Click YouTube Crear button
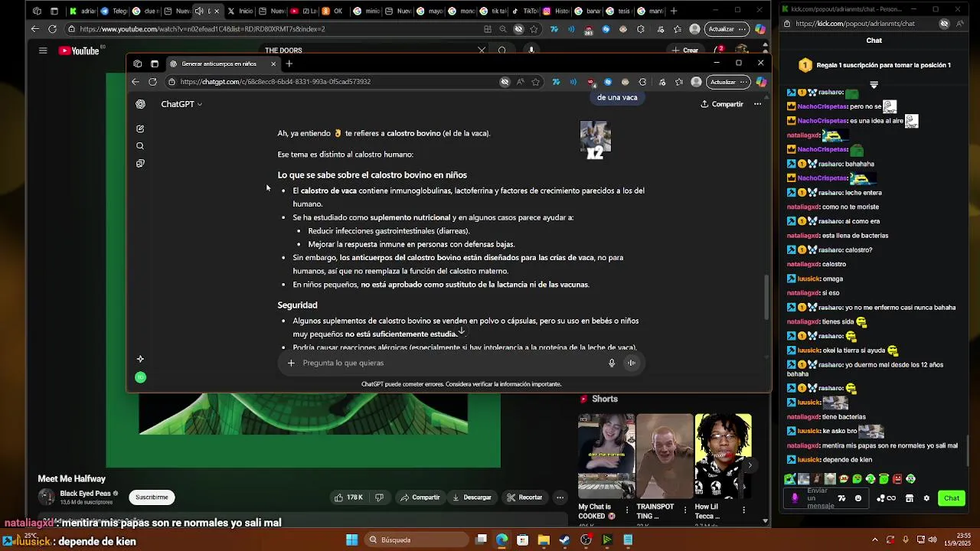980x551 pixels. click(x=685, y=51)
